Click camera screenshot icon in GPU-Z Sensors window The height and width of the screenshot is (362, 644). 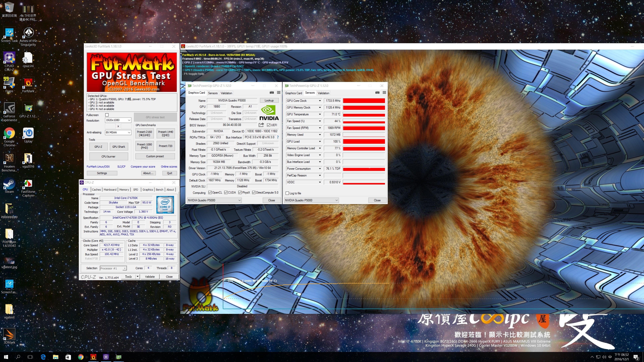click(377, 93)
